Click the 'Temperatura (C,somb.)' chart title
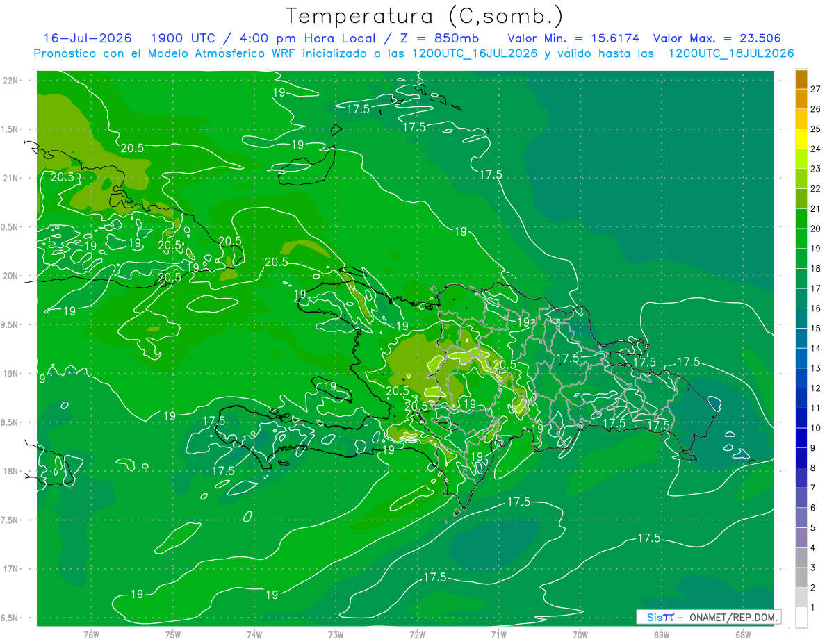834x644 pixels. [425, 16]
